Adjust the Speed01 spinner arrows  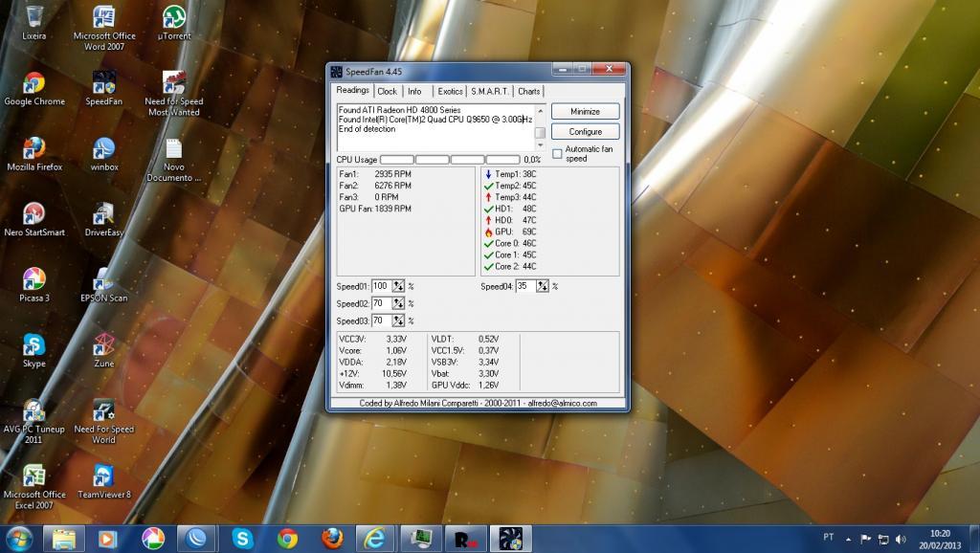(x=398, y=286)
